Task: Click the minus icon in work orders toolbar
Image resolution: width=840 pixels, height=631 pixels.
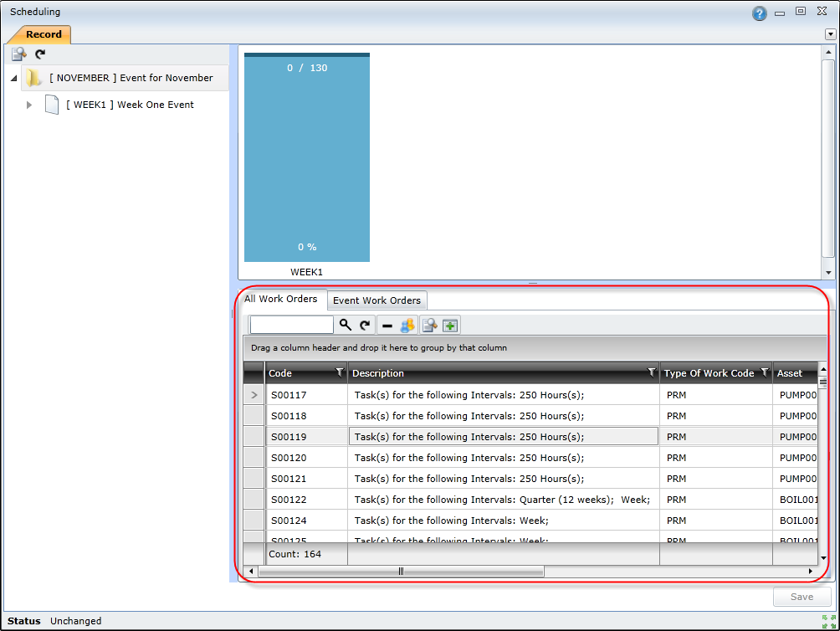Action: click(387, 326)
